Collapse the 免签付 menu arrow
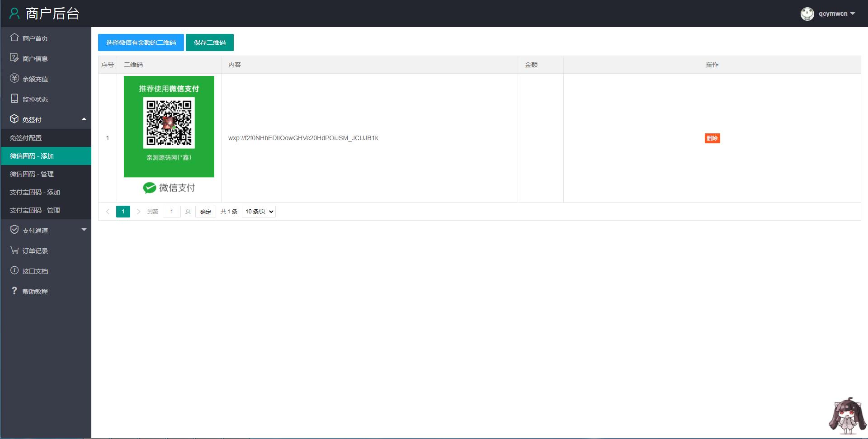Screen dimensions: 868x439 84,119
